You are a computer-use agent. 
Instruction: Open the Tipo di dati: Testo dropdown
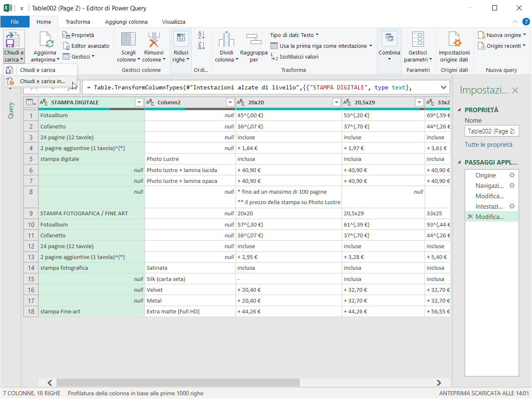point(294,35)
